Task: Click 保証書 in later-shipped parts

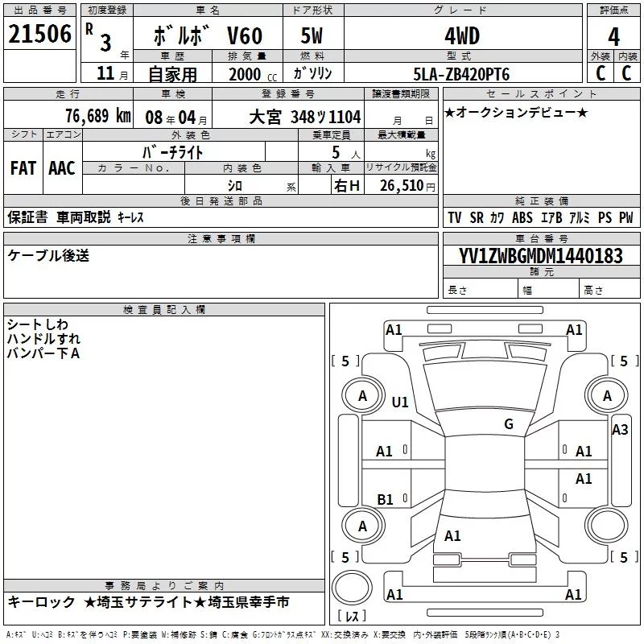Action: point(27,217)
